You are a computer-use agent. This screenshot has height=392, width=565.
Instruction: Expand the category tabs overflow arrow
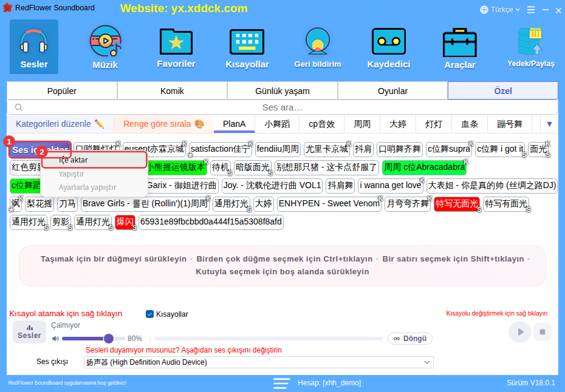point(549,124)
